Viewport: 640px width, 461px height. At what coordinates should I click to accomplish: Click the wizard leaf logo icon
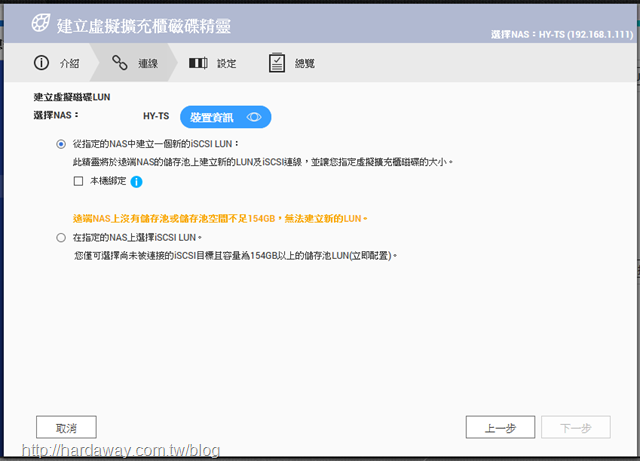pyautogui.click(x=41, y=23)
